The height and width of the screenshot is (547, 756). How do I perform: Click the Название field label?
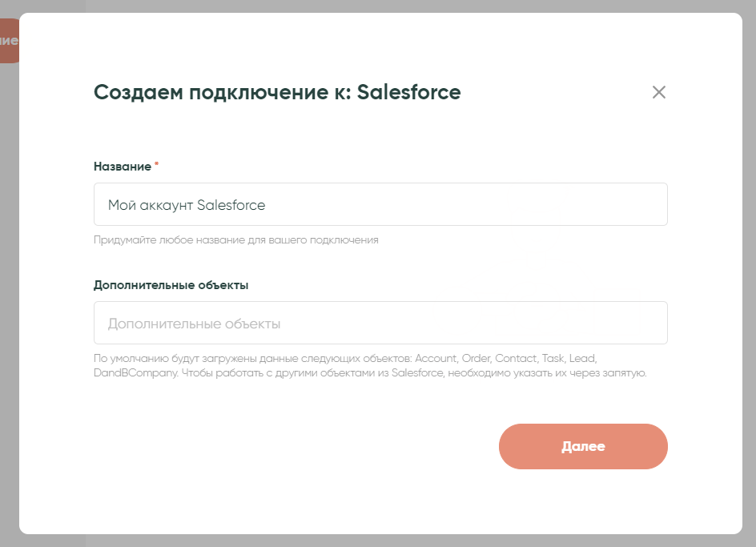tap(122, 167)
